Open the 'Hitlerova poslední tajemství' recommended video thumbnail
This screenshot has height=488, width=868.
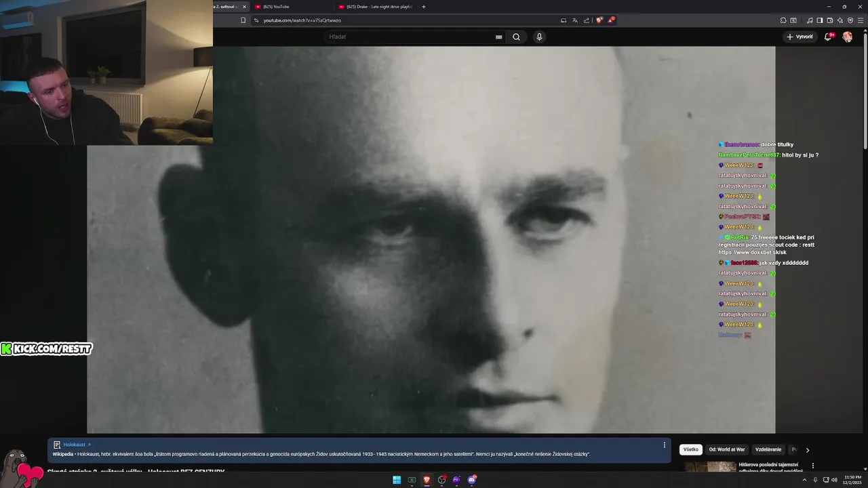710,467
